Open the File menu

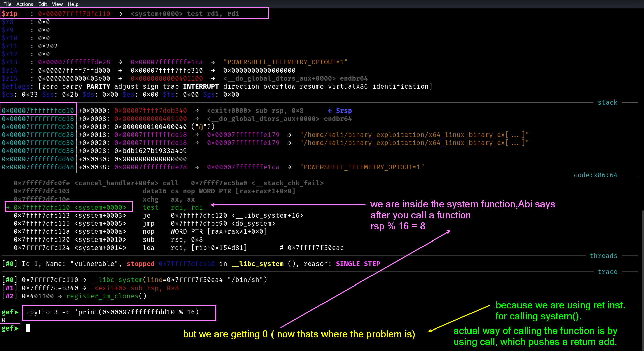(x=7, y=4)
